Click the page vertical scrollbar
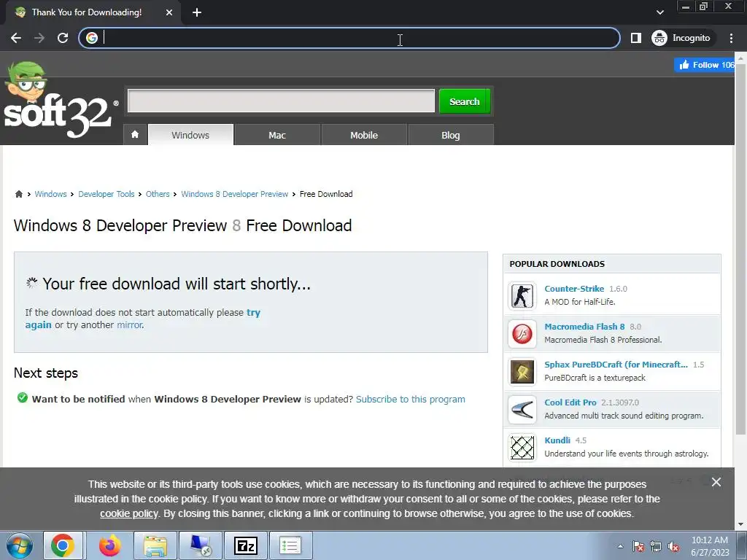The image size is (747, 560). (x=740, y=248)
